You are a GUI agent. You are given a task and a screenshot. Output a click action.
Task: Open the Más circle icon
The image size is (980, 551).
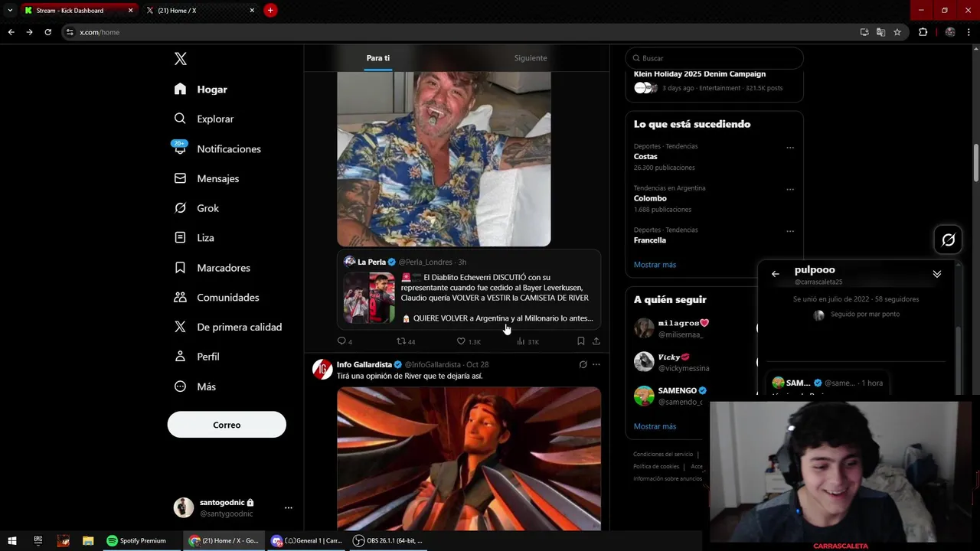[180, 386]
